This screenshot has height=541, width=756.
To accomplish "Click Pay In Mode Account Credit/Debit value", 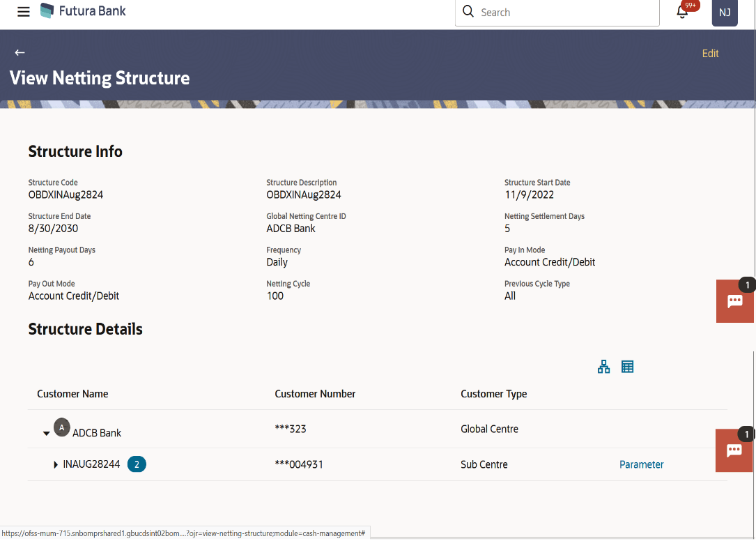I will [550, 262].
